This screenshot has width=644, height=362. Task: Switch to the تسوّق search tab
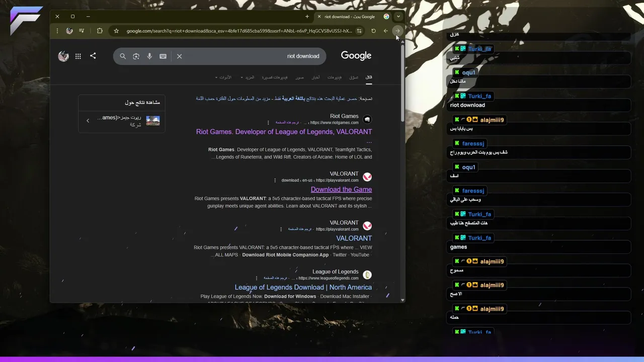(x=354, y=77)
